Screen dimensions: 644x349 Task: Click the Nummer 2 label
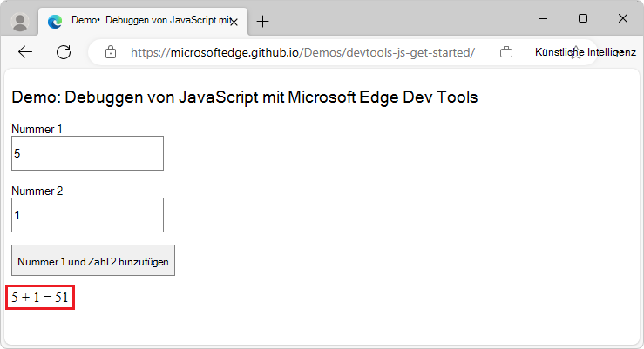[x=37, y=191]
